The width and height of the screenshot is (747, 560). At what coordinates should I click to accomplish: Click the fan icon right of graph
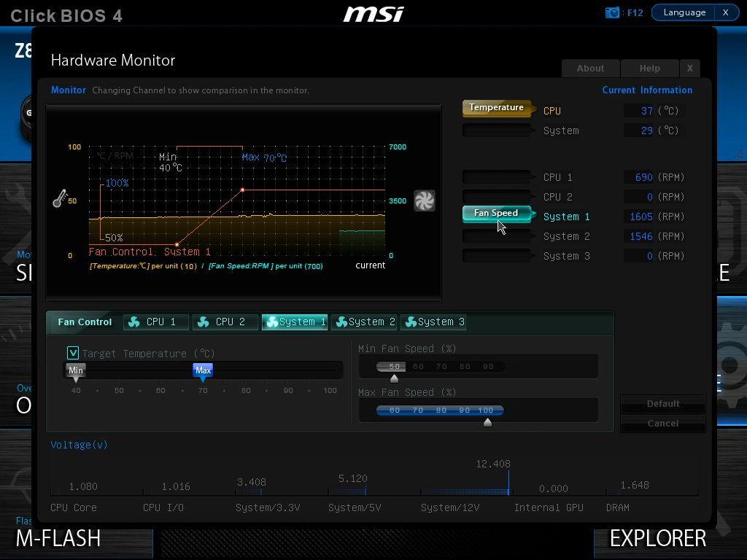(x=424, y=201)
